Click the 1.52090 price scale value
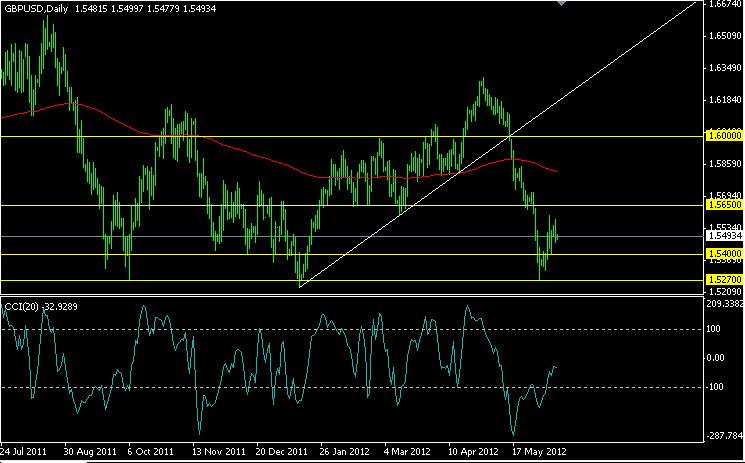Screen dimensions: 745x463 725,291
